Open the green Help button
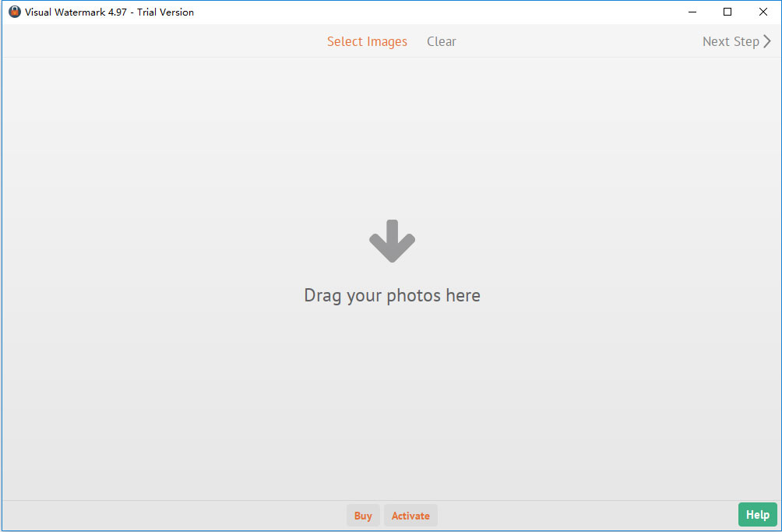 click(x=758, y=515)
